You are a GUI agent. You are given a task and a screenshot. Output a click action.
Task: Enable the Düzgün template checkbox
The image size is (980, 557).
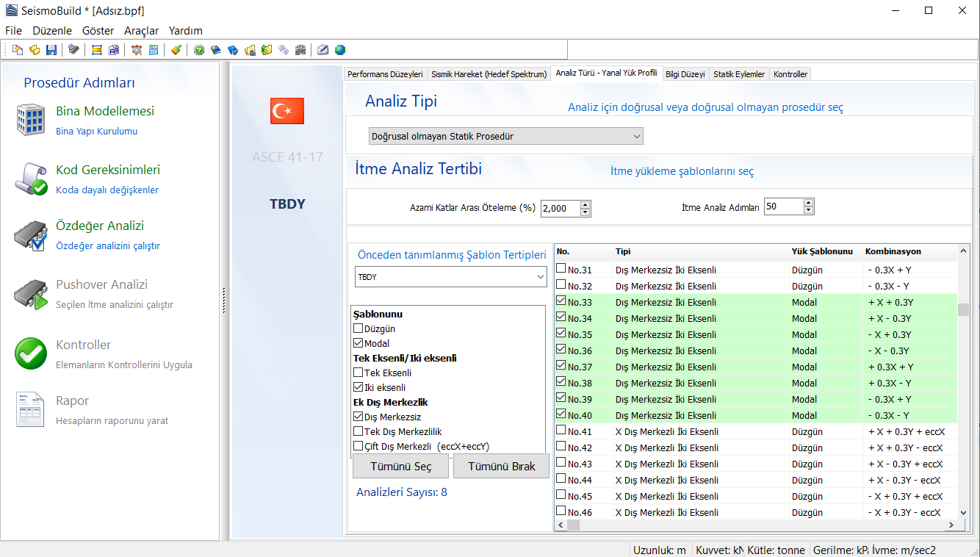tap(359, 329)
